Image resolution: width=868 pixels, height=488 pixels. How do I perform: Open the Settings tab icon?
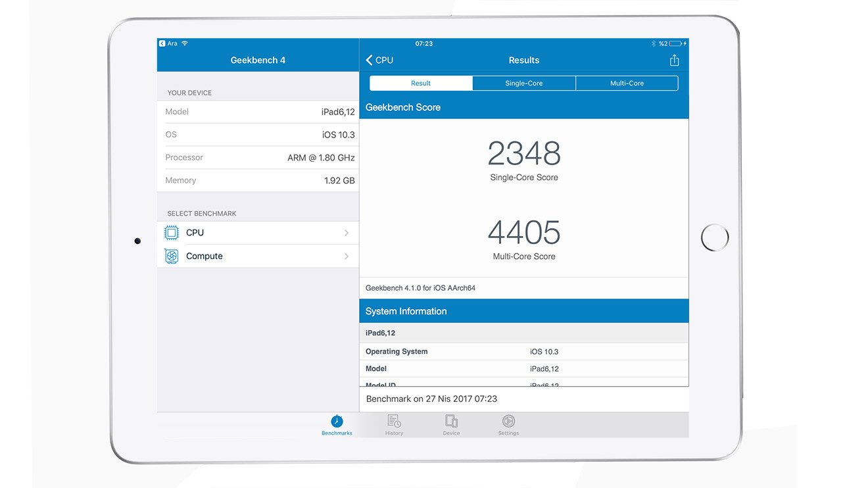click(x=508, y=422)
